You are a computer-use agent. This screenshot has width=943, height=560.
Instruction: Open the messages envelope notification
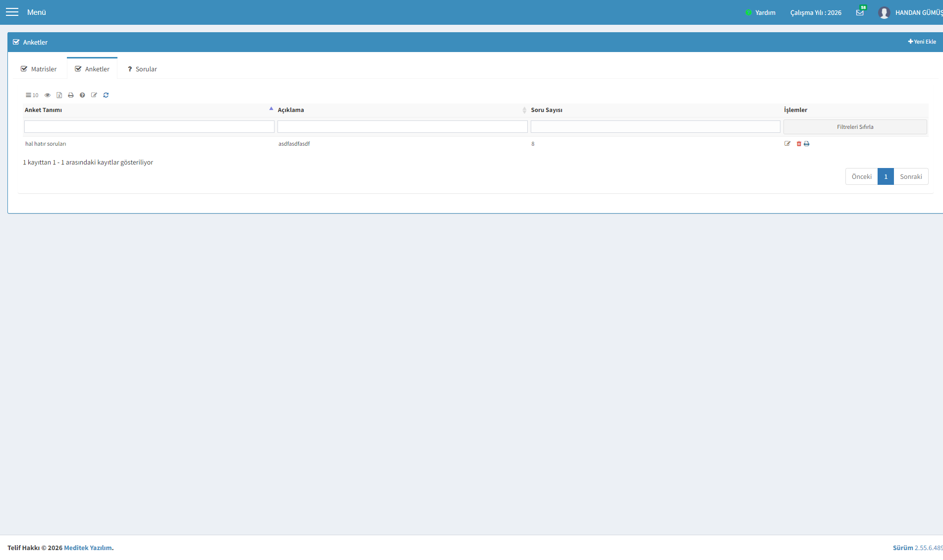pyautogui.click(x=860, y=12)
